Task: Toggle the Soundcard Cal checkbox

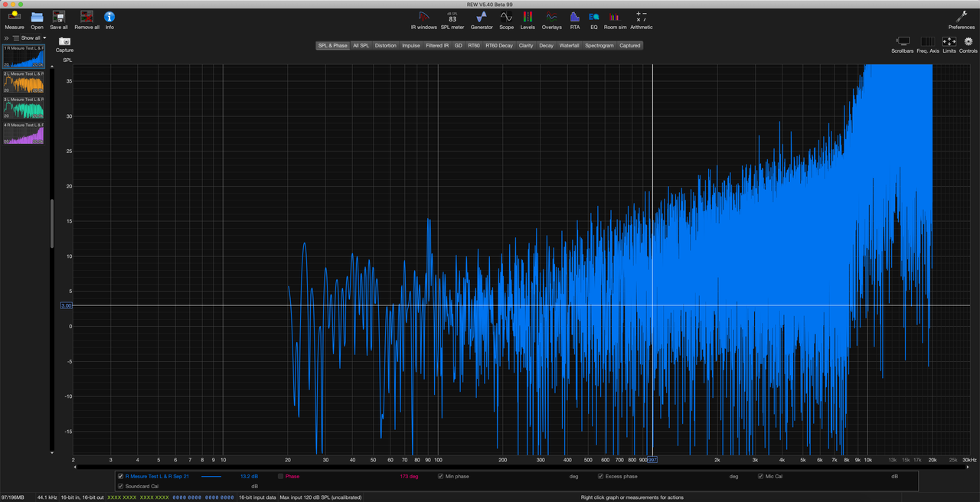Action: tap(120, 486)
